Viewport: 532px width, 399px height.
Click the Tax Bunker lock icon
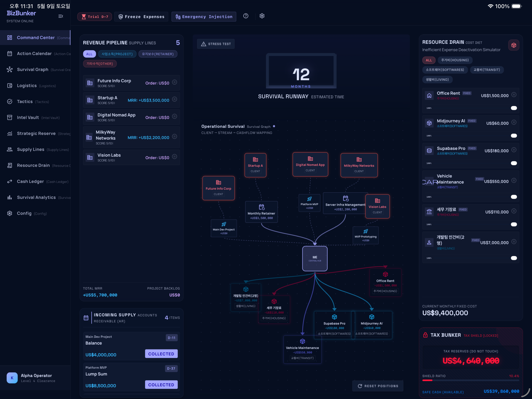pyautogui.click(x=425, y=335)
